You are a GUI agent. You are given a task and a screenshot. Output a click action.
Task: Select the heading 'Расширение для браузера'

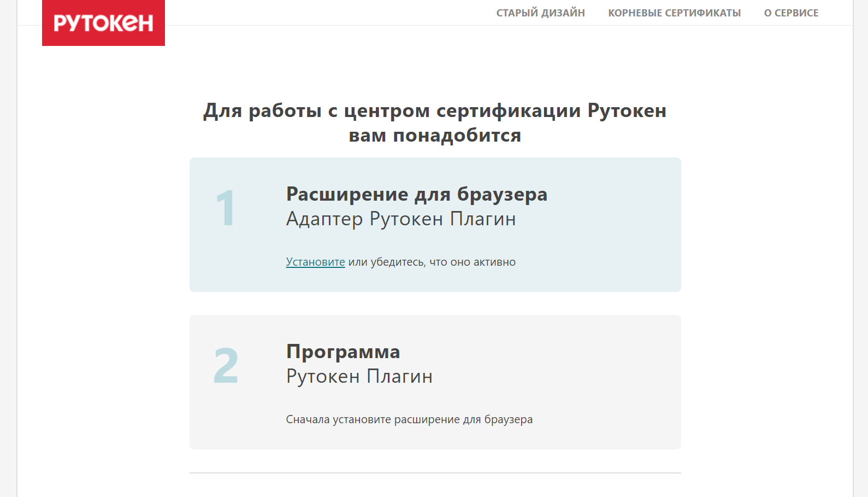point(417,194)
